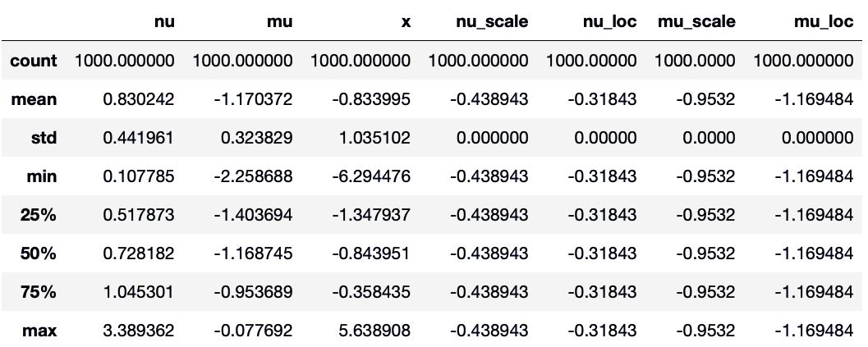Select the nu_loc column header
The width and height of the screenshot is (868, 347).
click(x=607, y=21)
